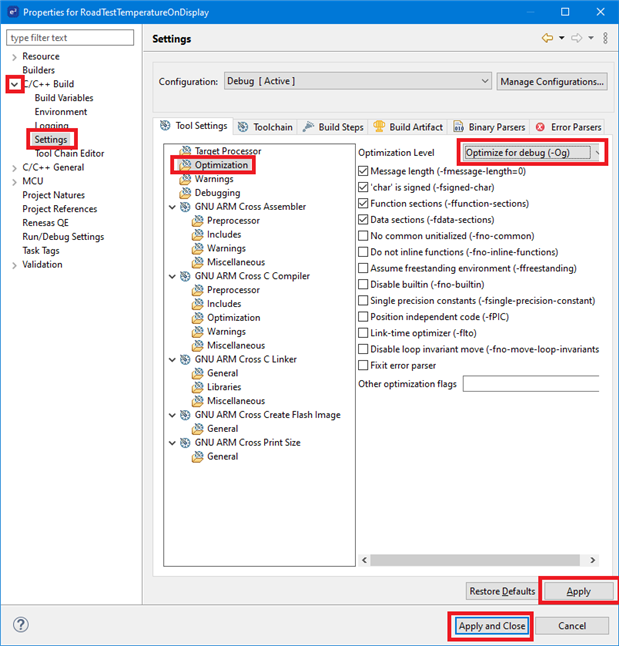Click the Debugging settings page icon
This screenshot has width=619, height=646.
[x=185, y=192]
